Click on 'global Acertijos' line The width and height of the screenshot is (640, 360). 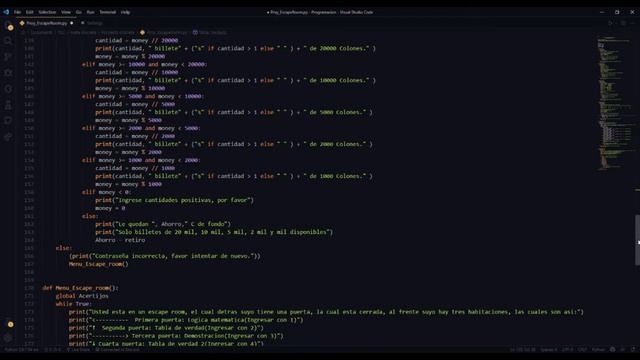82,296
